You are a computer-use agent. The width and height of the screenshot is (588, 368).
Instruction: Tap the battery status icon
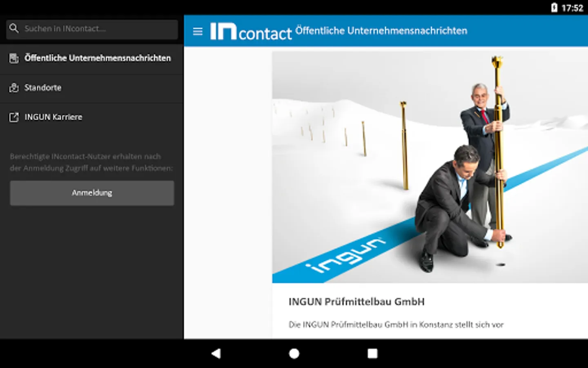pos(554,8)
